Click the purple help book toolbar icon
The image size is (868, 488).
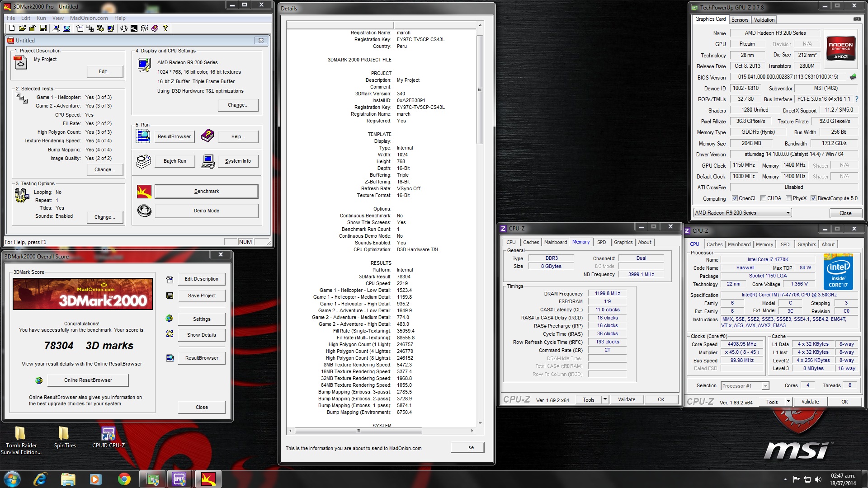pos(155,28)
